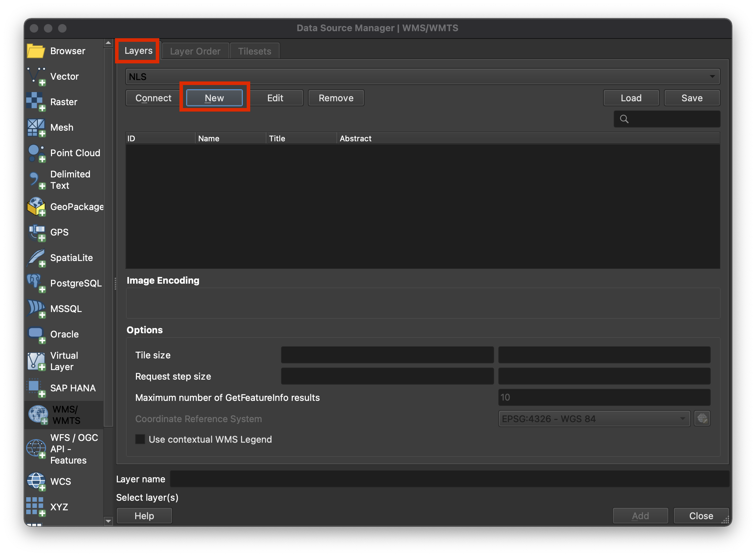Expand the NLS connection dropdown
This screenshot has width=756, height=556.
coord(712,76)
